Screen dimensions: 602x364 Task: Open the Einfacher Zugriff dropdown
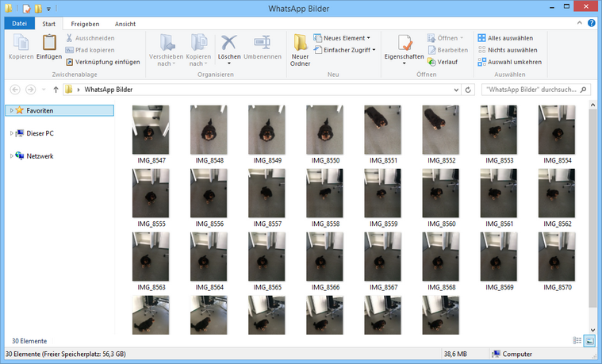coord(345,49)
